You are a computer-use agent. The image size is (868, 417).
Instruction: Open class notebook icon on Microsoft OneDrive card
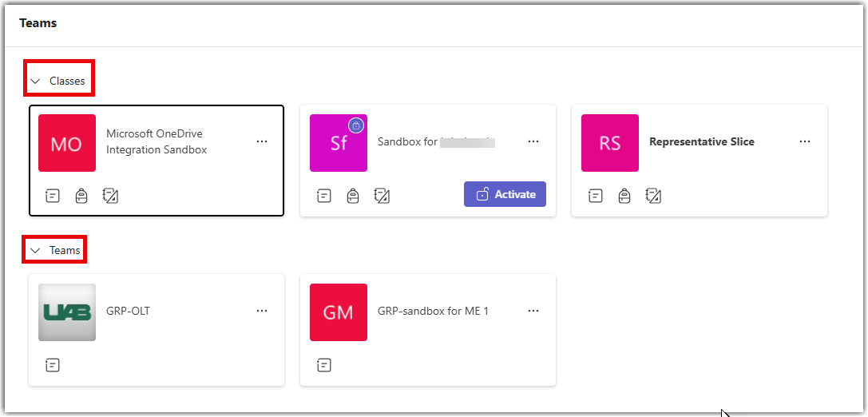tap(111, 196)
